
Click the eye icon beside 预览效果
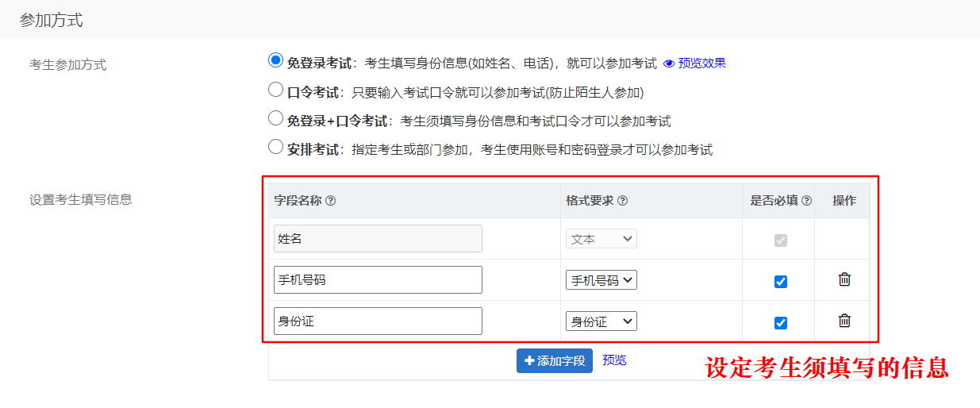[x=669, y=64]
